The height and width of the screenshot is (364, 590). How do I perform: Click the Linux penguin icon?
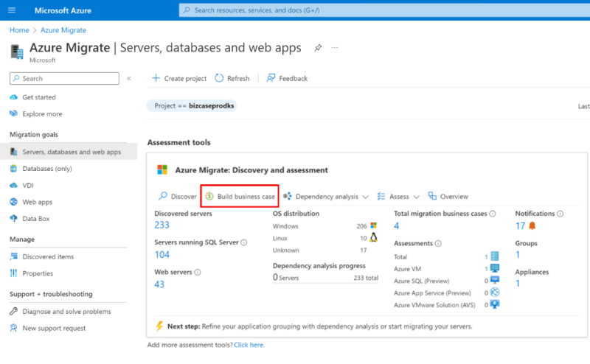click(x=373, y=238)
